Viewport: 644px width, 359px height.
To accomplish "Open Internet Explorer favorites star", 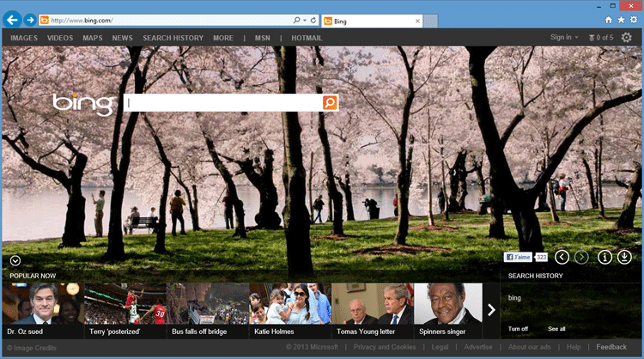I will click(x=621, y=19).
